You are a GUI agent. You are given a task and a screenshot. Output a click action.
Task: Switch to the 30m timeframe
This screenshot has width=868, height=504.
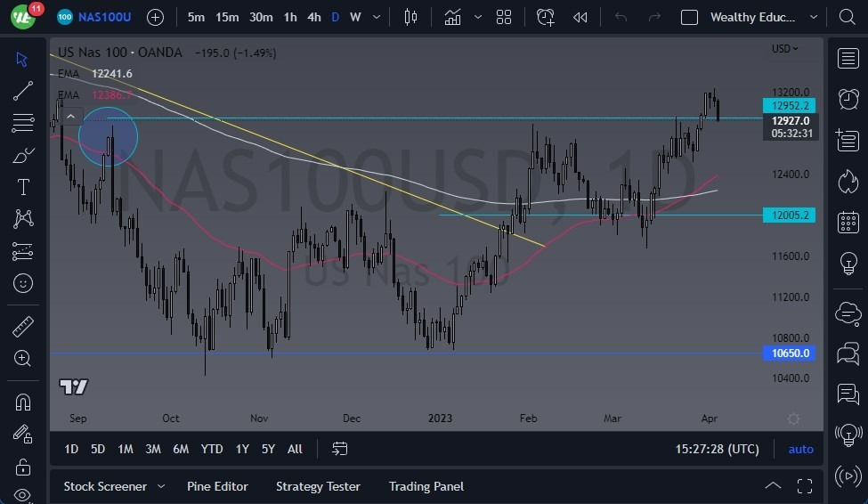pos(261,17)
